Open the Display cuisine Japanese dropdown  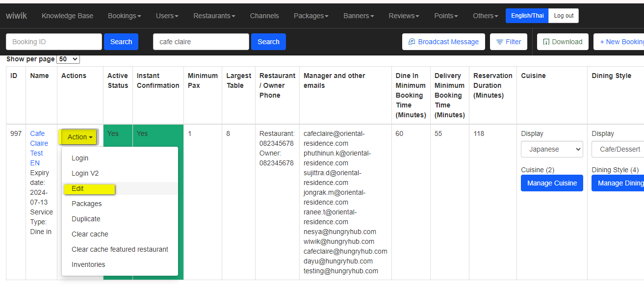click(x=552, y=149)
